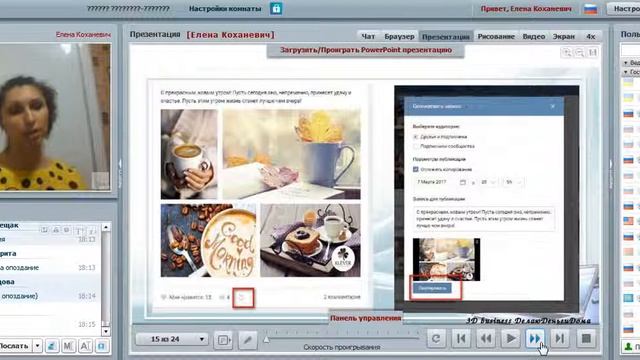Select the Презентация tab
Viewport: 640px width, 360px height.
click(446, 36)
